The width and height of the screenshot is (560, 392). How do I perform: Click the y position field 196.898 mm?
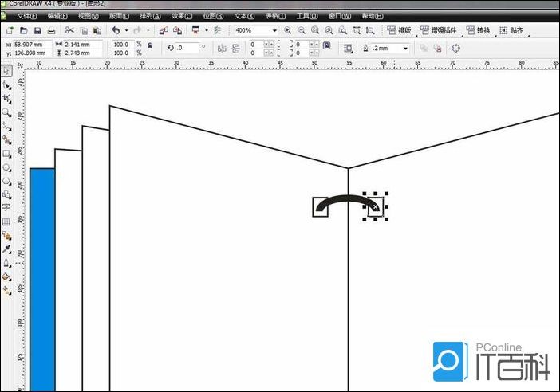coord(32,53)
